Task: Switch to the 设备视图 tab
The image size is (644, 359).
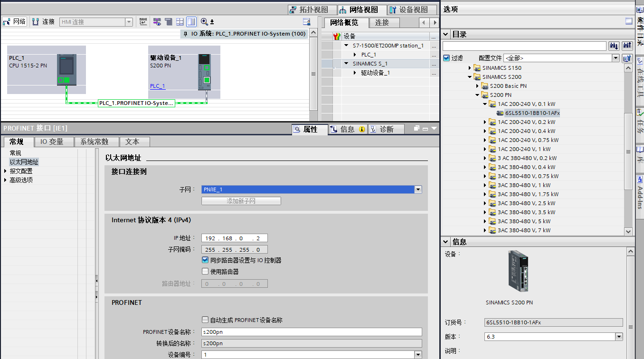Action: click(408, 10)
